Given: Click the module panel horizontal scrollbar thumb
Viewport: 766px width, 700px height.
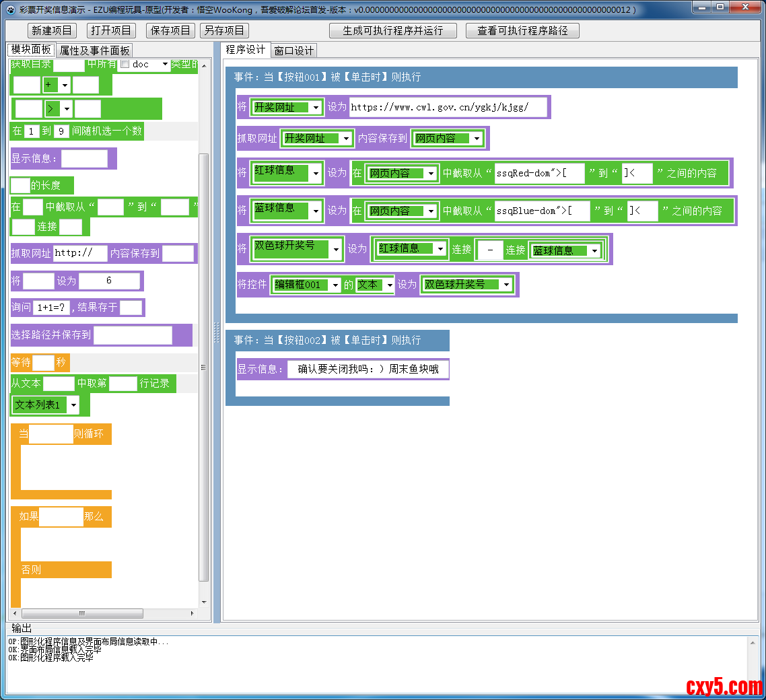Looking at the screenshot, I should pyautogui.click(x=82, y=613).
